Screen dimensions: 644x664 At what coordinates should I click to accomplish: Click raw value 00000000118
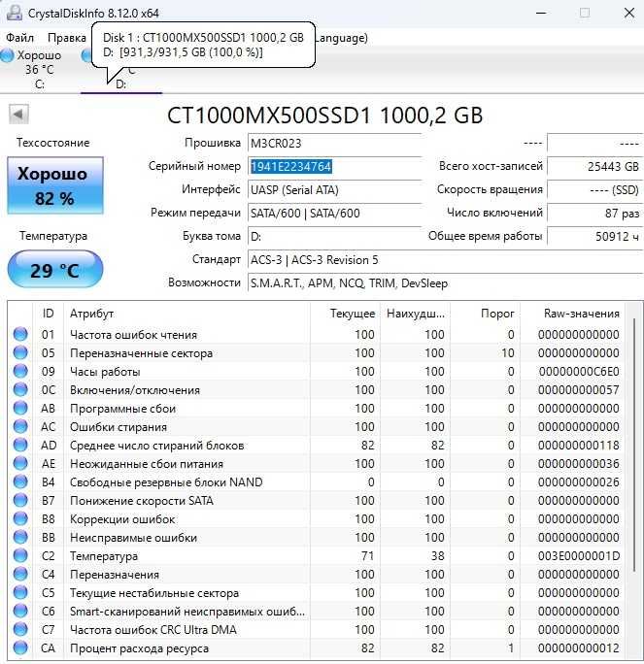[x=579, y=445]
